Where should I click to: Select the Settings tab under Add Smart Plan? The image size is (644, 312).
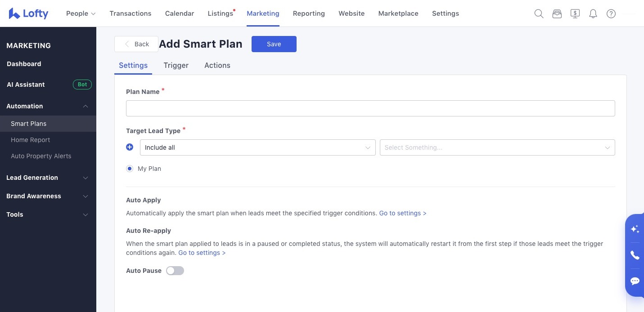pyautogui.click(x=133, y=65)
